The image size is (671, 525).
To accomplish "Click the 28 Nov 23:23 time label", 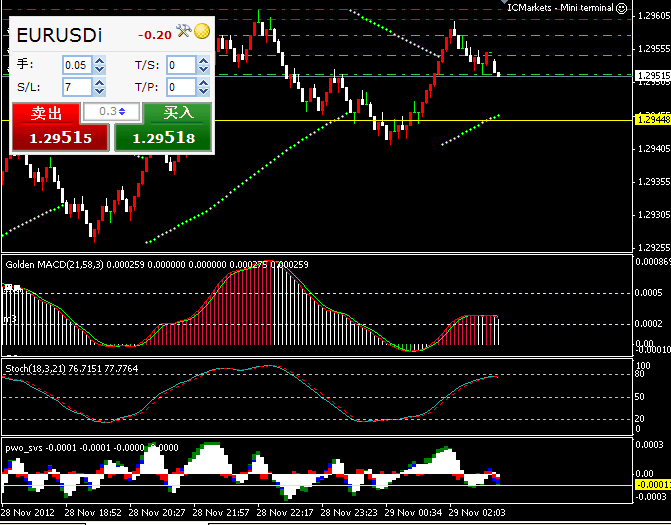I will (349, 513).
